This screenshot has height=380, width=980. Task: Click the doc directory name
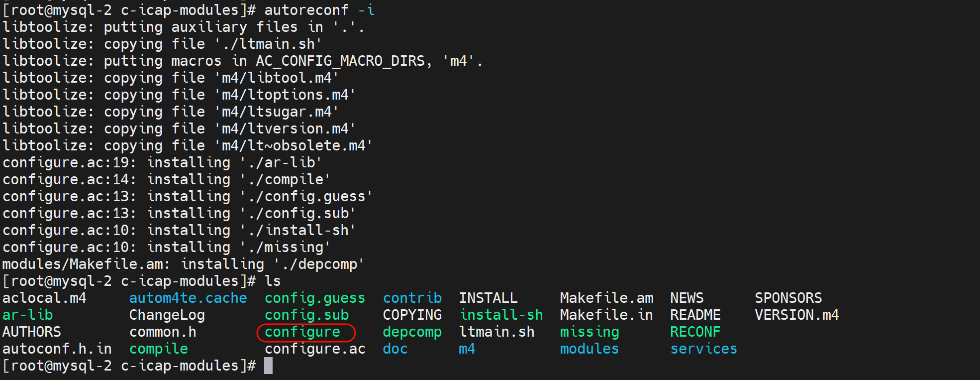pyautogui.click(x=395, y=349)
